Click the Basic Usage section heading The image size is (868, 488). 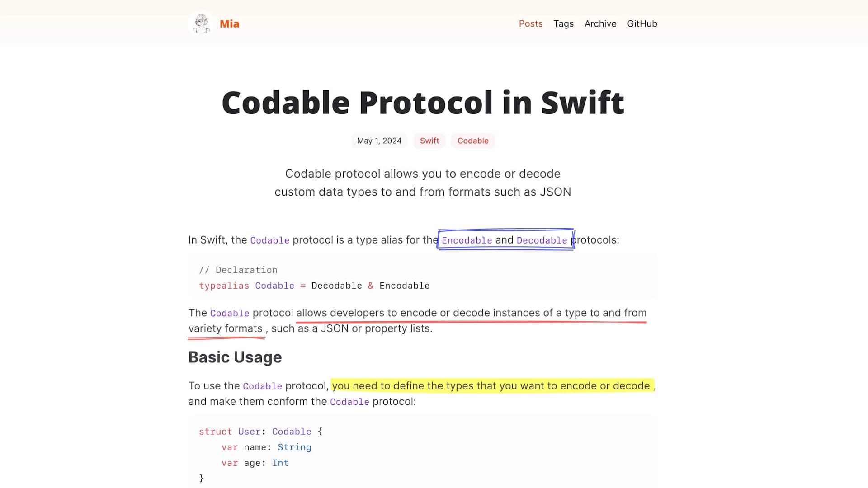235,357
